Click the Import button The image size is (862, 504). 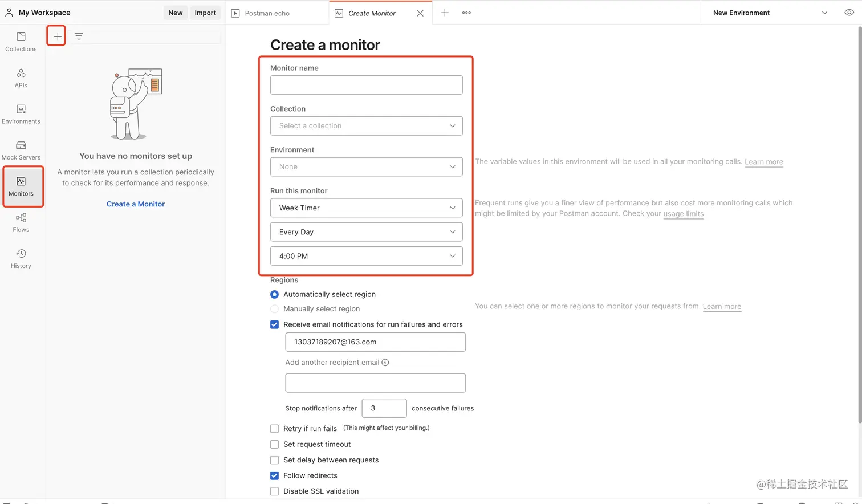[x=205, y=13]
